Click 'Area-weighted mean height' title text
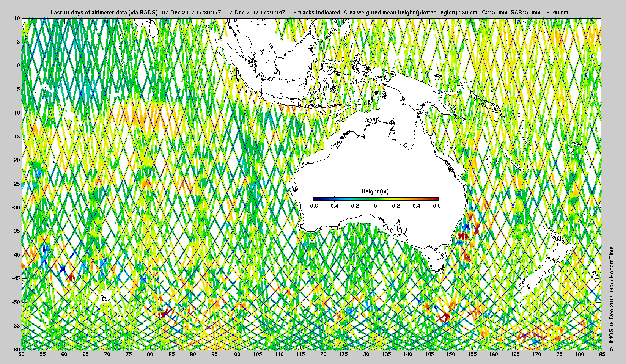The height and width of the screenshot is (364, 626). click(378, 13)
